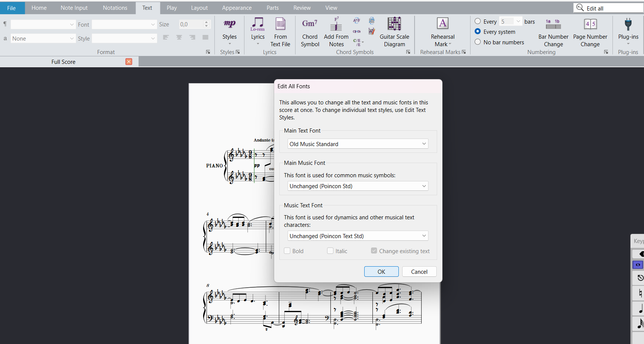Open the Numbering dialog launcher

click(606, 52)
